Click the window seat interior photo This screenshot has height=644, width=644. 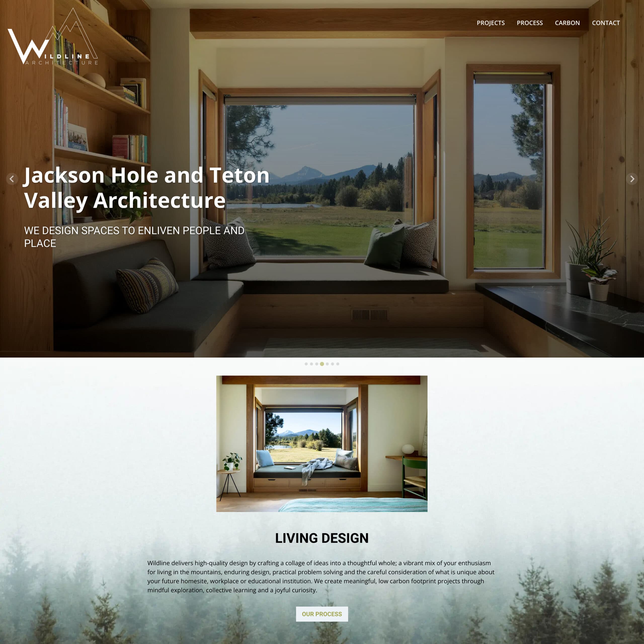[322, 444]
